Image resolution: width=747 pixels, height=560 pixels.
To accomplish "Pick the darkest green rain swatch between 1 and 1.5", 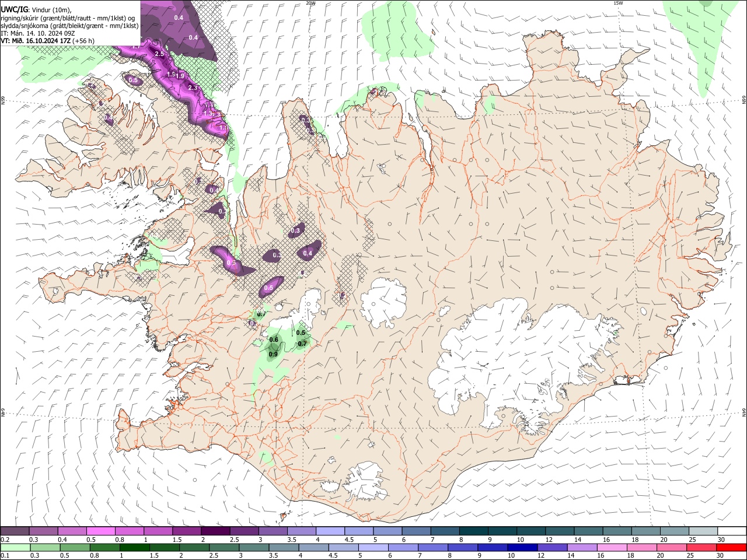I will pos(134,547).
